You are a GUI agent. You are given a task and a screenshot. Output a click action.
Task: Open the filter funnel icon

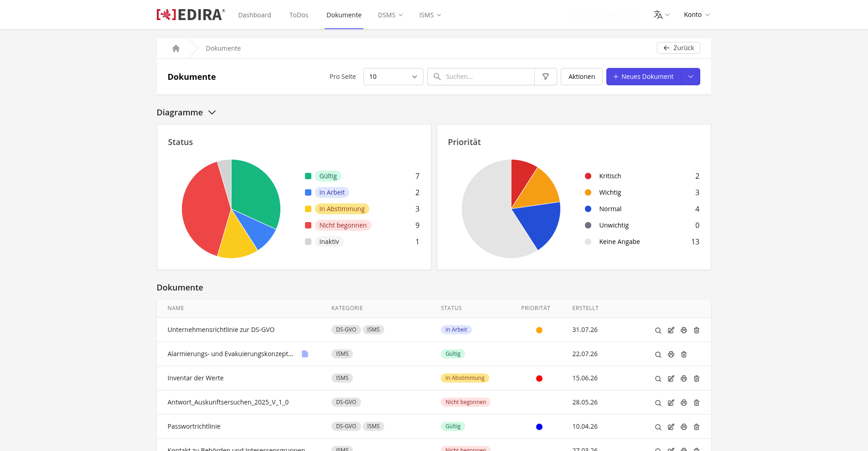(546, 77)
